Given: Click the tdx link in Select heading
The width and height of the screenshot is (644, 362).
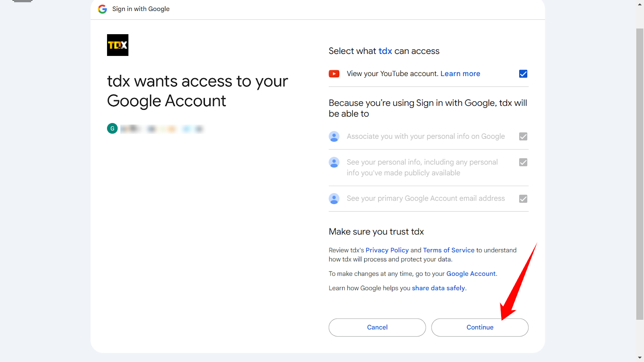Looking at the screenshot, I should click(385, 51).
